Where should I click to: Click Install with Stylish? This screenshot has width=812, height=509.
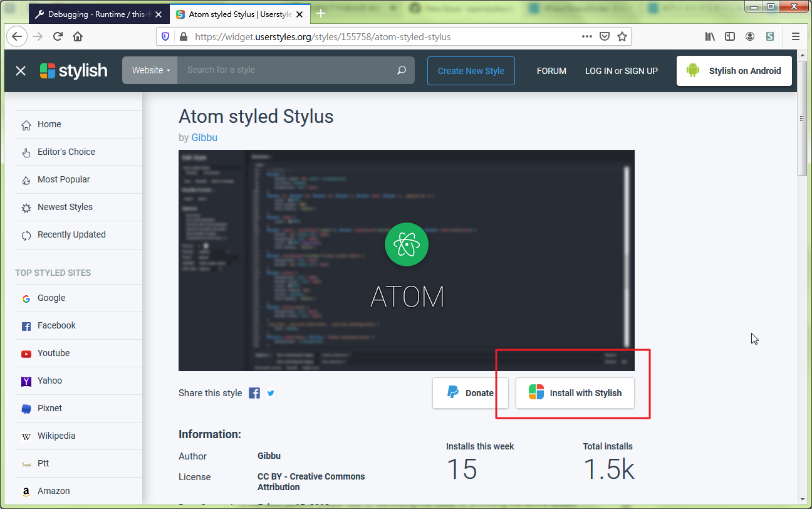point(575,393)
